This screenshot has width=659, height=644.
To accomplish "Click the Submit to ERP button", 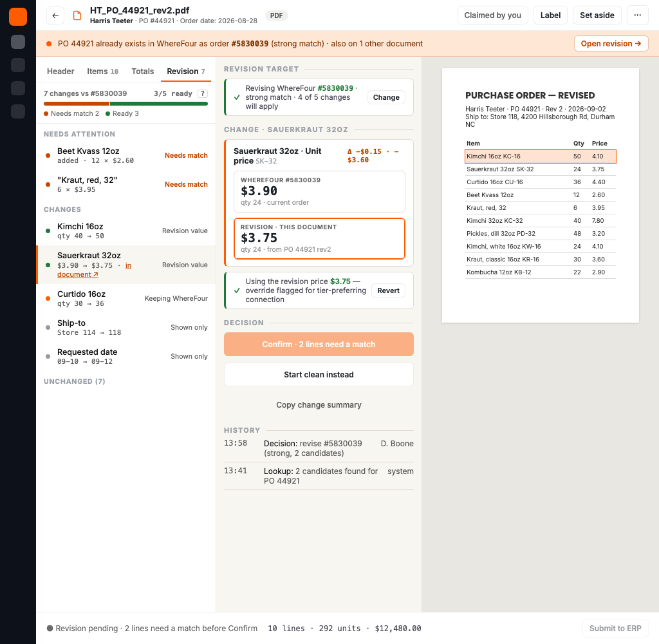I will (x=615, y=628).
